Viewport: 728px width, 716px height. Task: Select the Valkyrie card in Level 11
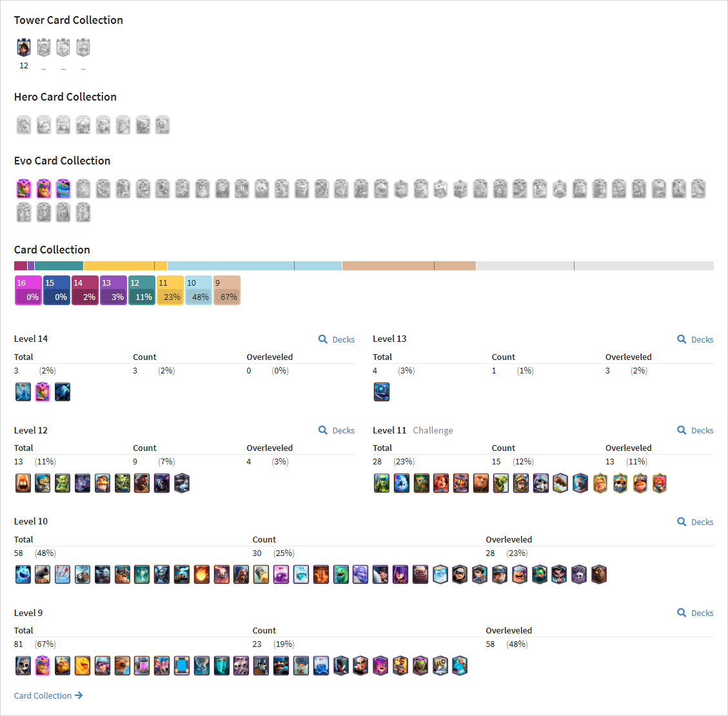point(441,483)
